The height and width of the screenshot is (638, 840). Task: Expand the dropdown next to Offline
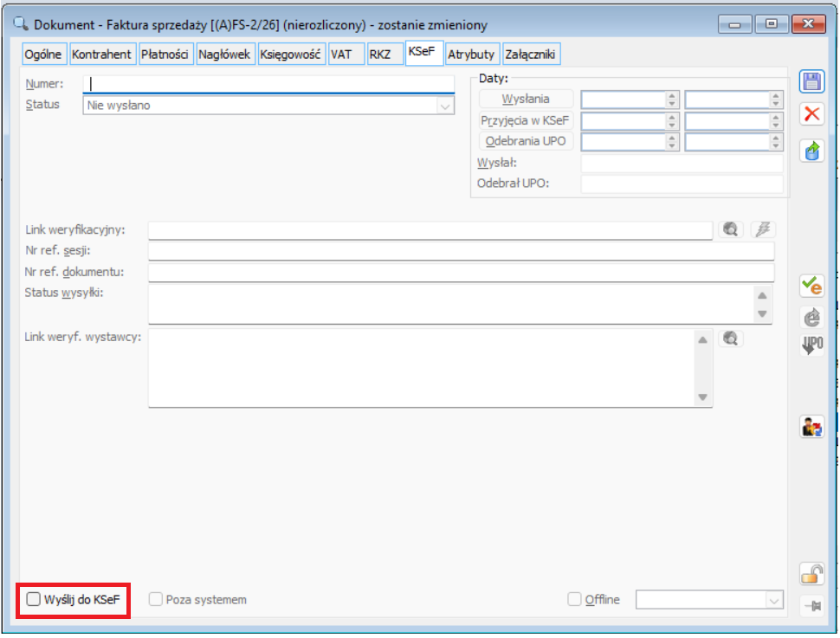click(x=772, y=600)
